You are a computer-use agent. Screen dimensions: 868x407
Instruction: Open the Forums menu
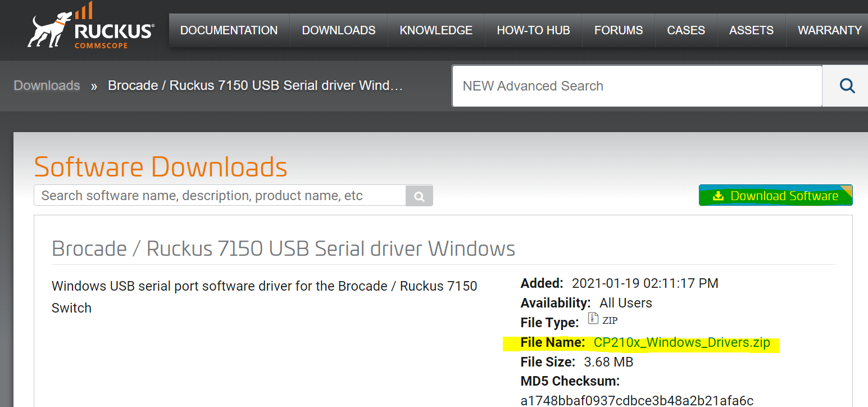pos(619,30)
